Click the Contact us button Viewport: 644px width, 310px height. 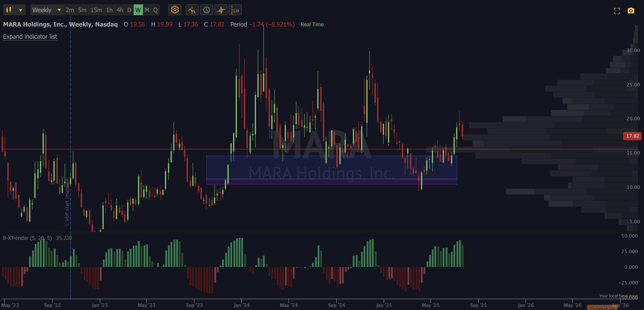pyautogui.click(x=602, y=308)
